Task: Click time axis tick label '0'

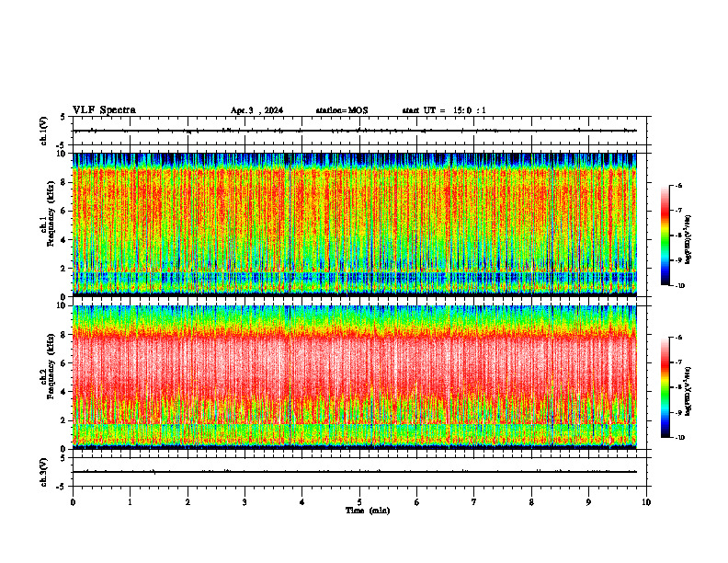Action: tap(73, 502)
